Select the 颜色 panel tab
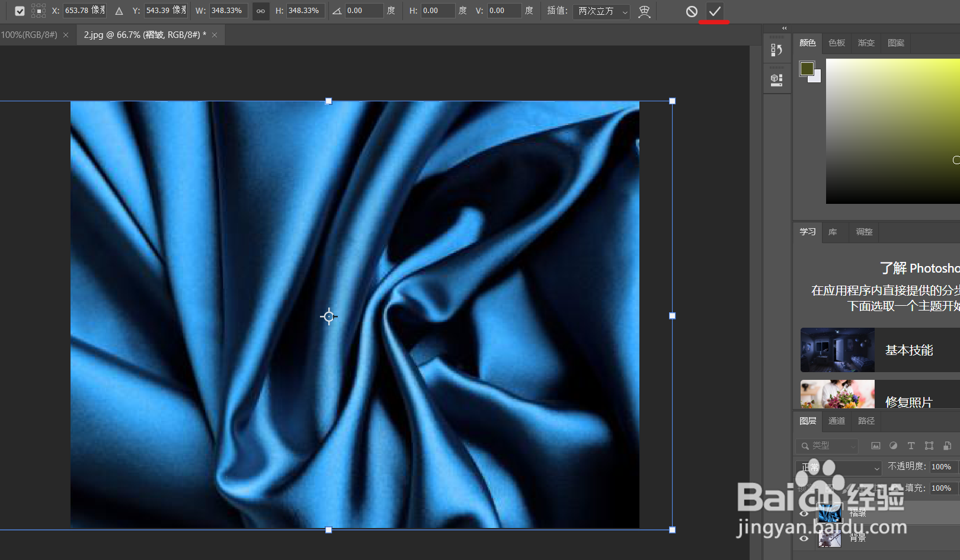960x560 pixels. 808,43
